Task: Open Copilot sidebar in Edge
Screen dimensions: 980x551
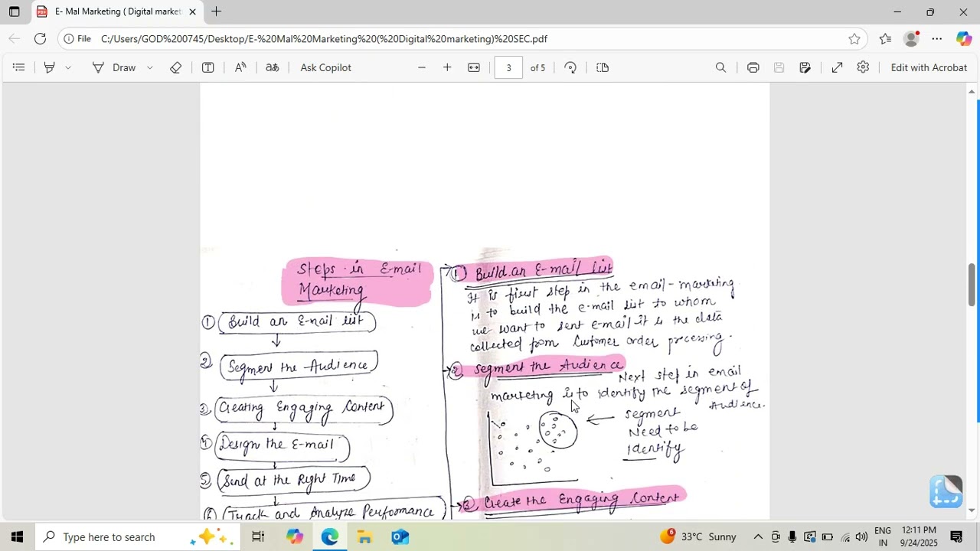Action: [964, 39]
